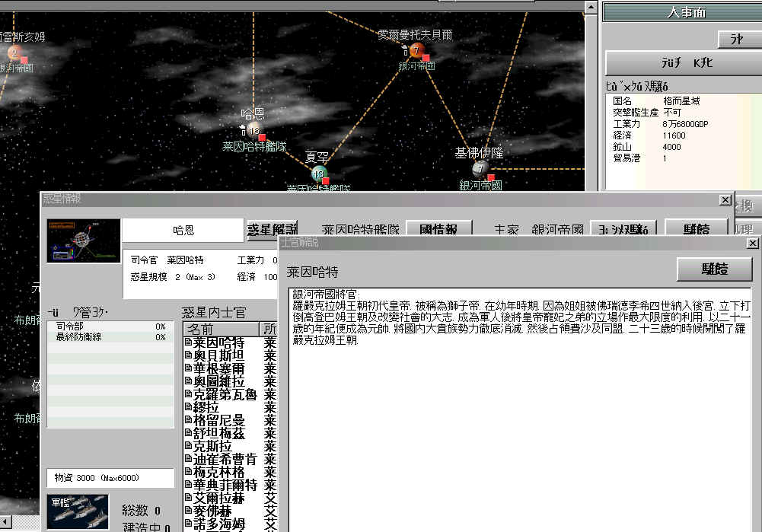Click the 銀河帝國 label under 基佛伊隆 on map
This screenshot has width=762, height=532.
pos(480,185)
